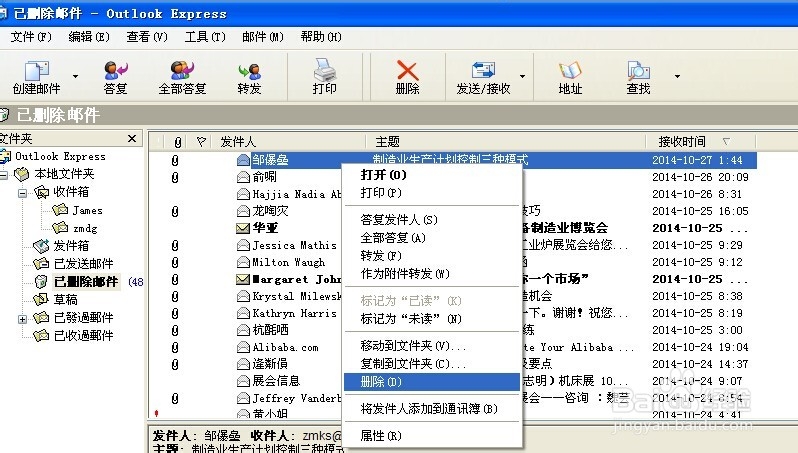Open the James subfolder
This screenshot has height=453, width=798.
[87, 210]
